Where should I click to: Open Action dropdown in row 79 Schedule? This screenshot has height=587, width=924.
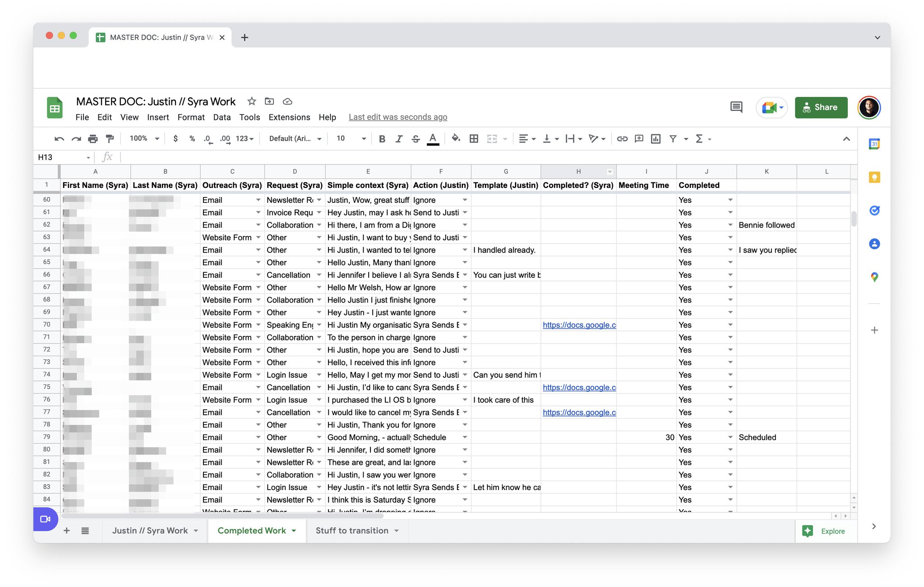coord(465,437)
